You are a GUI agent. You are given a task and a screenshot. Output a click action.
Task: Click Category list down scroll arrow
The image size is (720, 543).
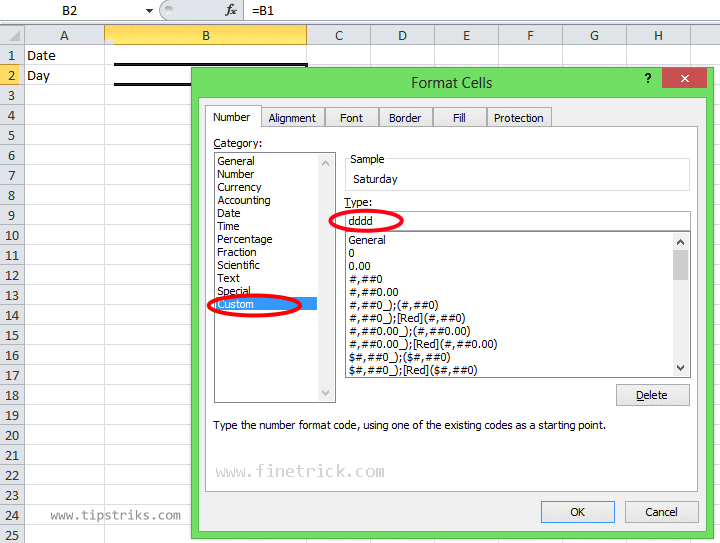tap(326, 393)
